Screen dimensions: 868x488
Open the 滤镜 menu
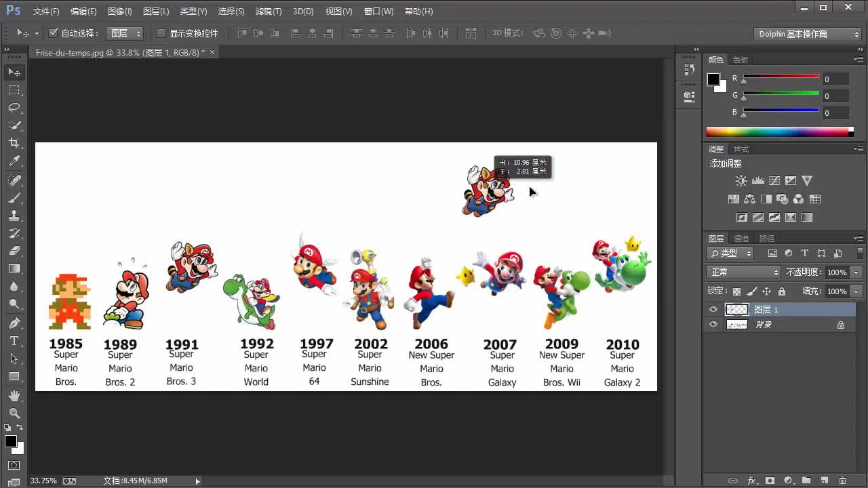coord(268,11)
